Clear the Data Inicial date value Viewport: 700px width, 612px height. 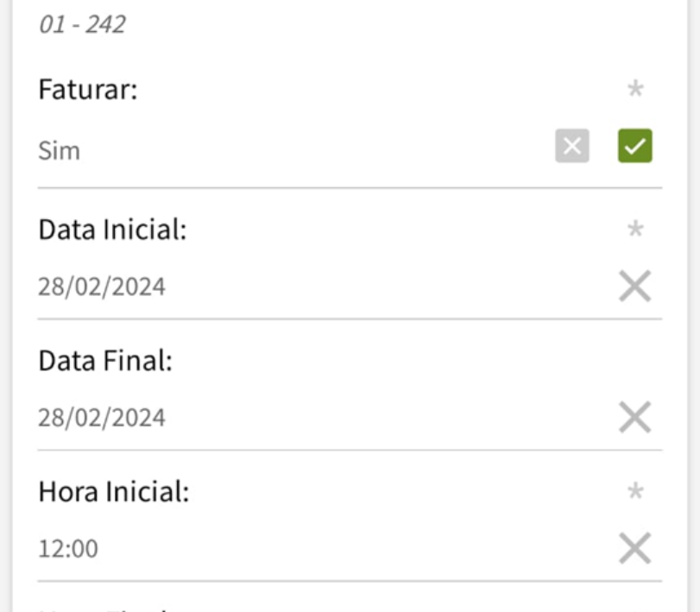tap(634, 286)
